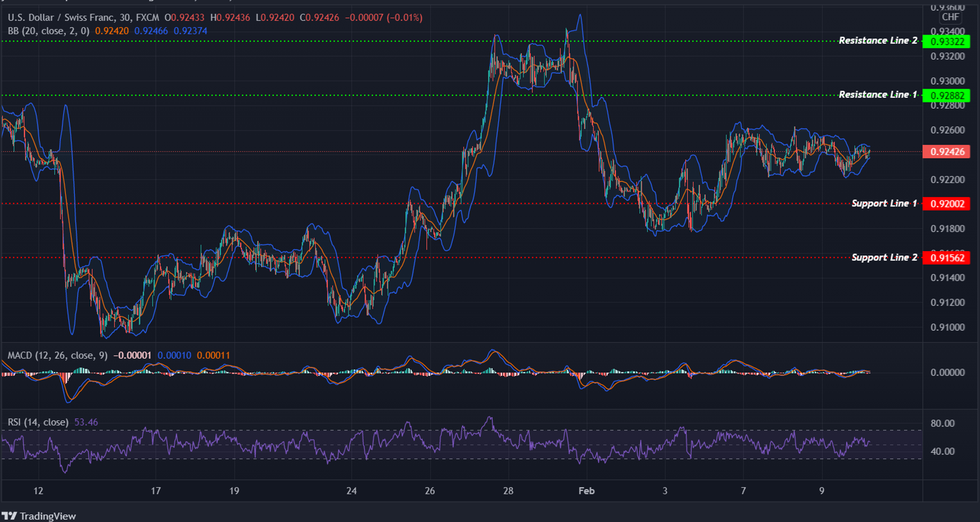Click the 0.91000 level on the price scale
Image resolution: width=980 pixels, height=522 pixels.
[949, 328]
